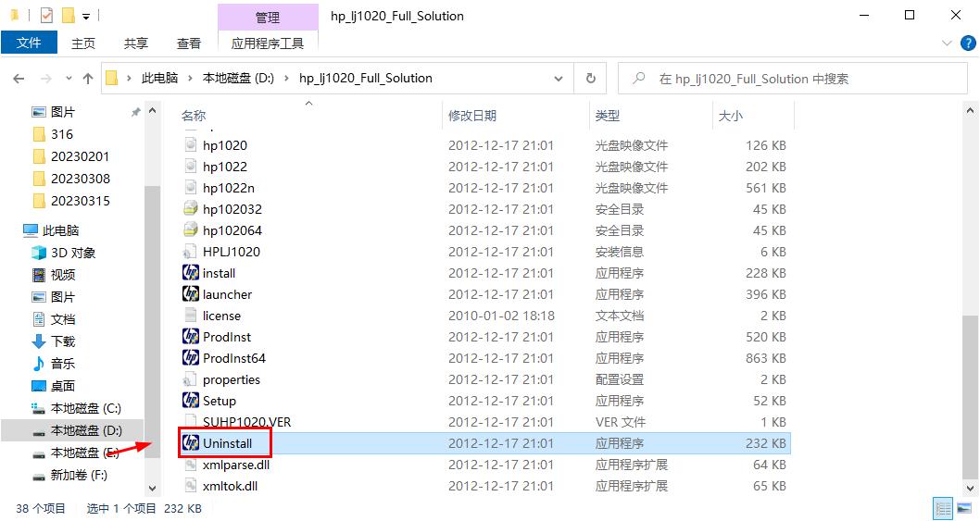Select the license text document icon
The width and height of the screenshot is (980, 521).
pos(191,316)
